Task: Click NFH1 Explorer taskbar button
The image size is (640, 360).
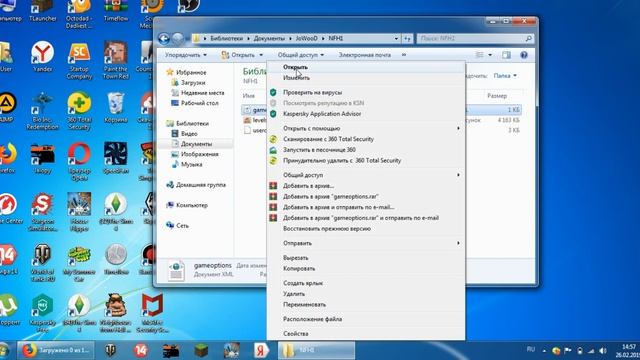Action: pos(316,351)
